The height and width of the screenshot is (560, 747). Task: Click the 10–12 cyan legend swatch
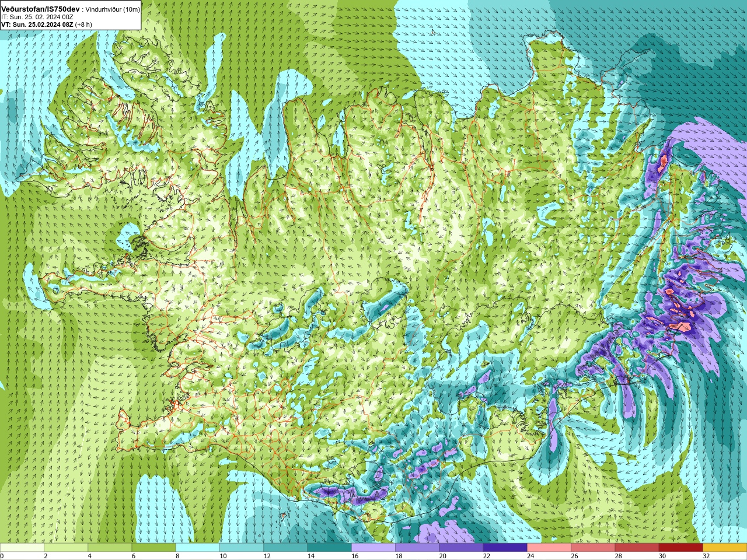(x=242, y=548)
